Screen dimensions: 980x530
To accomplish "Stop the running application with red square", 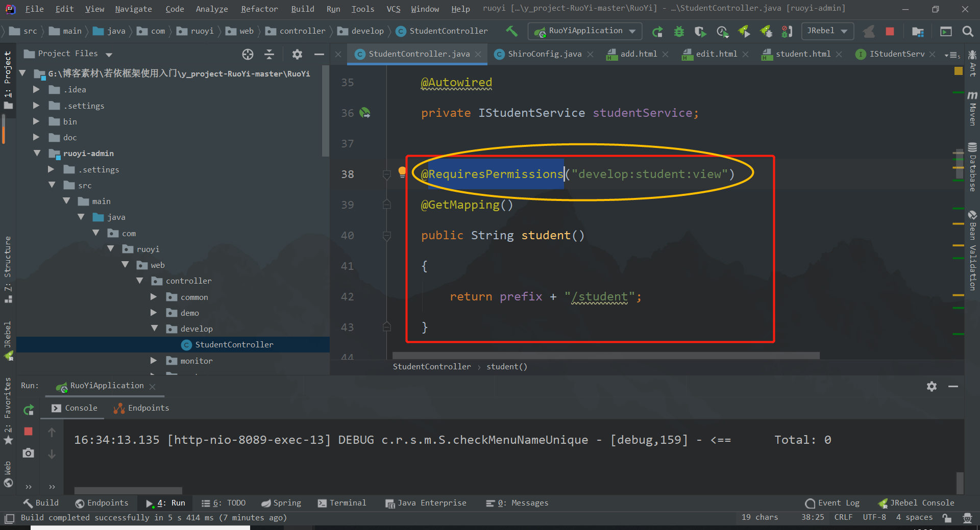I will [890, 32].
